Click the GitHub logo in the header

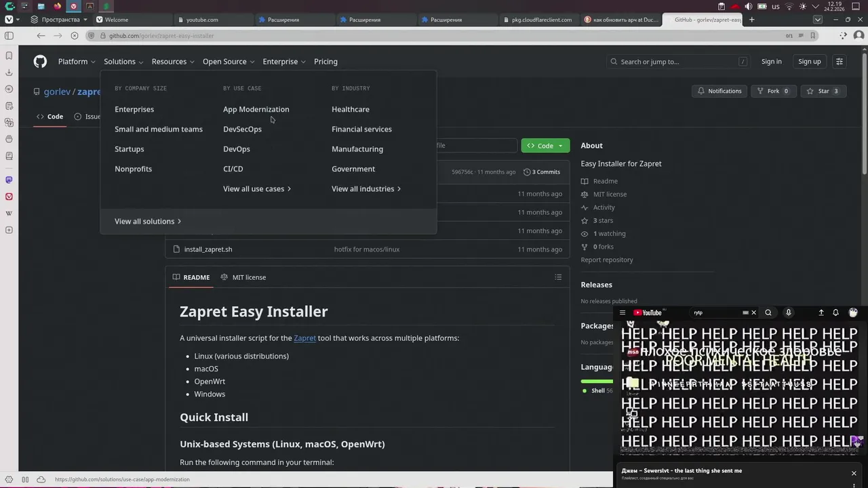(40, 62)
